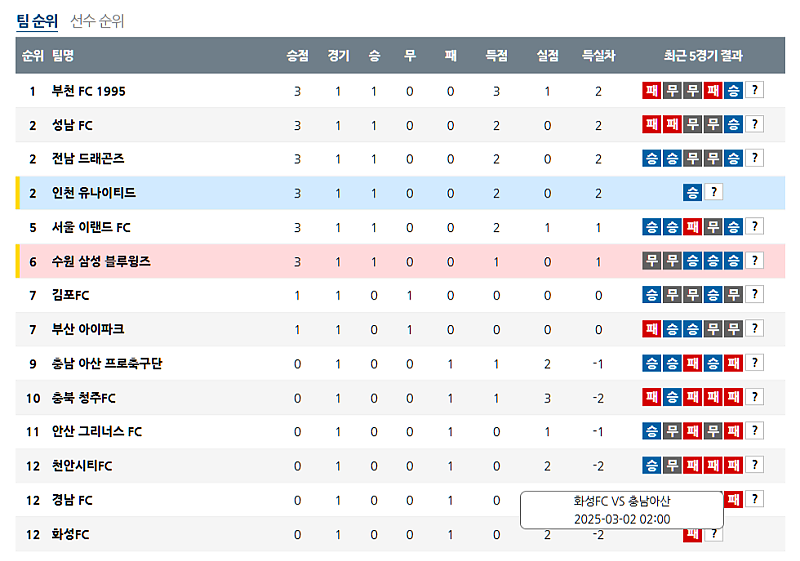Image resolution: width=800 pixels, height=561 pixels.
Task: Click the 화성FC VS 충남아산 match tooltip
Action: [621, 510]
